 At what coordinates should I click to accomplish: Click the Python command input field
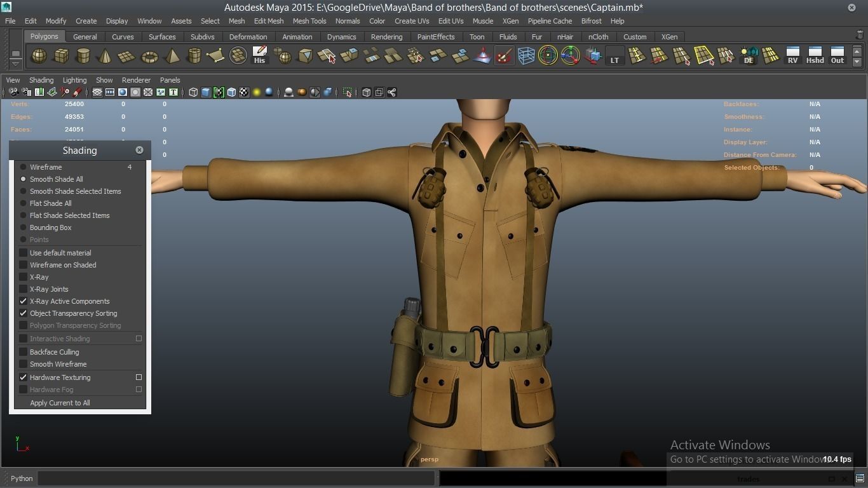click(x=236, y=478)
